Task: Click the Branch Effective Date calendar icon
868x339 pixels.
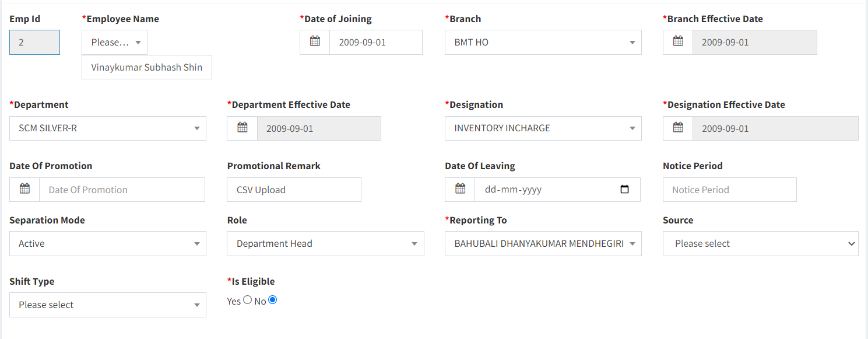Action: point(678,42)
